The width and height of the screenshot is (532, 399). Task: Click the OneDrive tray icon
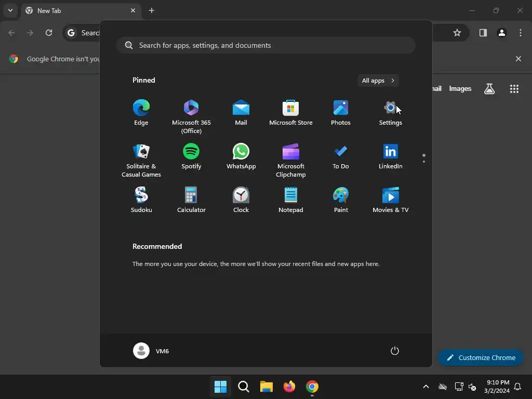point(443,387)
